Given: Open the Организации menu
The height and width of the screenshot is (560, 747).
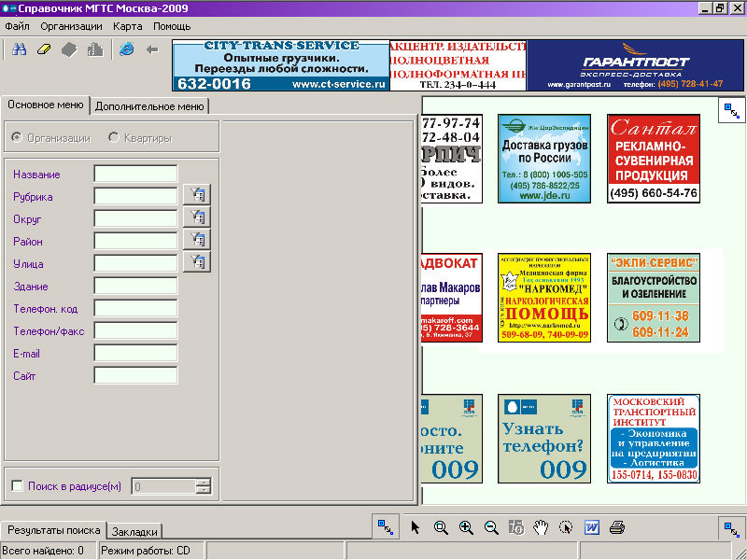Looking at the screenshot, I should tap(71, 26).
